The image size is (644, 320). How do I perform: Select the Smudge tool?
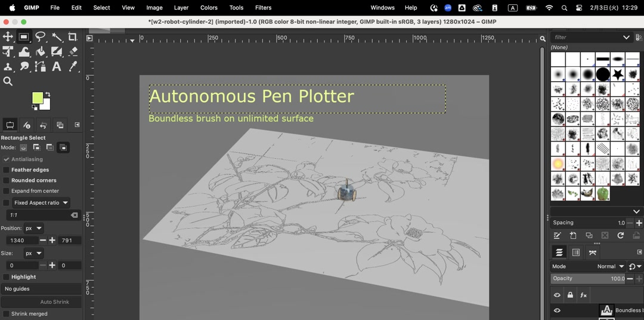(24, 66)
